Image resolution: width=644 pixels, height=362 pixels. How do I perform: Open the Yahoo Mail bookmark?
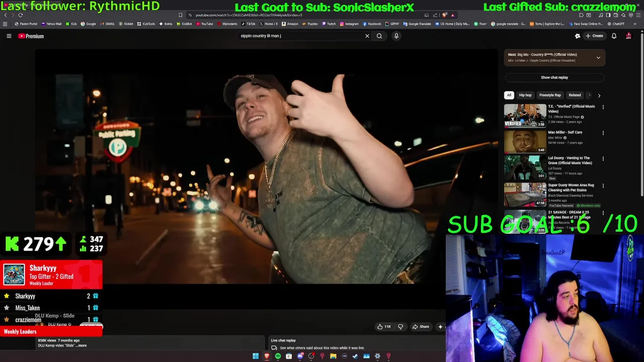[x=51, y=24]
